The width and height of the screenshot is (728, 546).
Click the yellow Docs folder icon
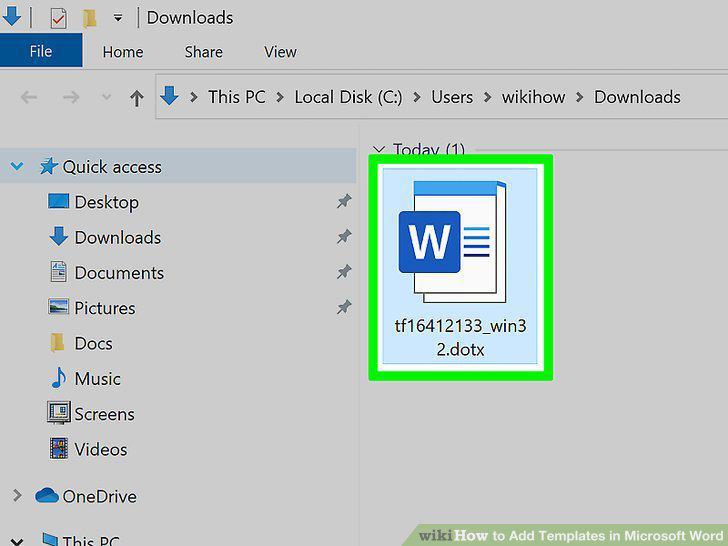click(58, 343)
